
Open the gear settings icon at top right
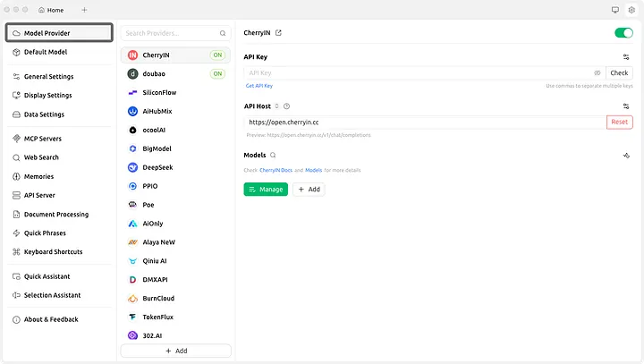pos(631,10)
